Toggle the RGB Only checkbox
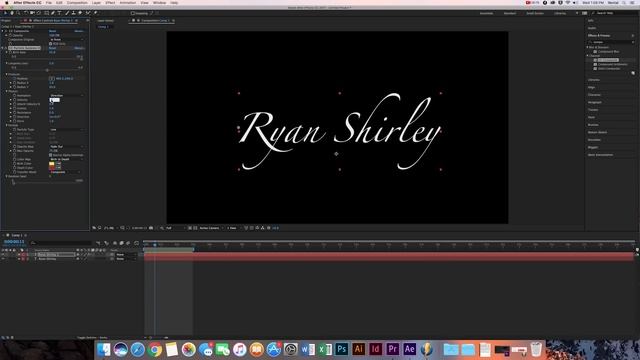 51,44
